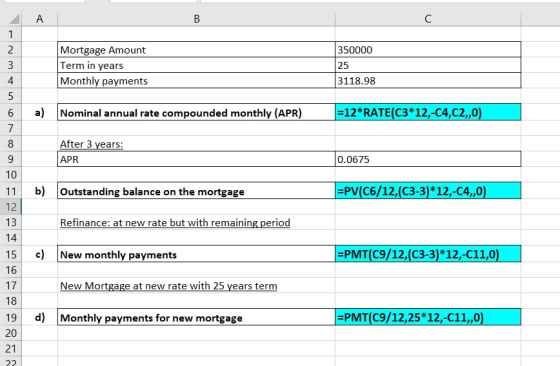560x366 pixels.
Task: Click 'Nominal annual rate compounded monthly (APR)' cell
Action: 196,112
